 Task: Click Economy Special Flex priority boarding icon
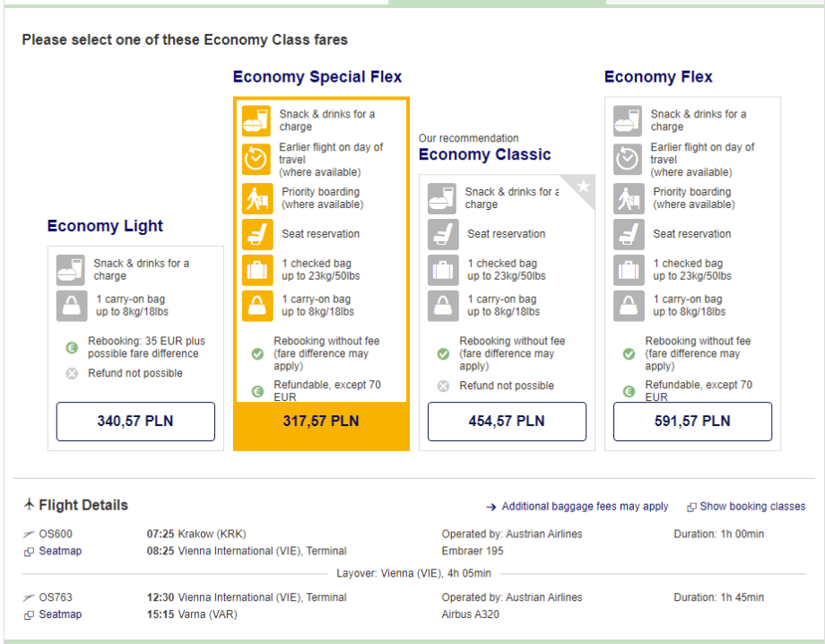[256, 197]
